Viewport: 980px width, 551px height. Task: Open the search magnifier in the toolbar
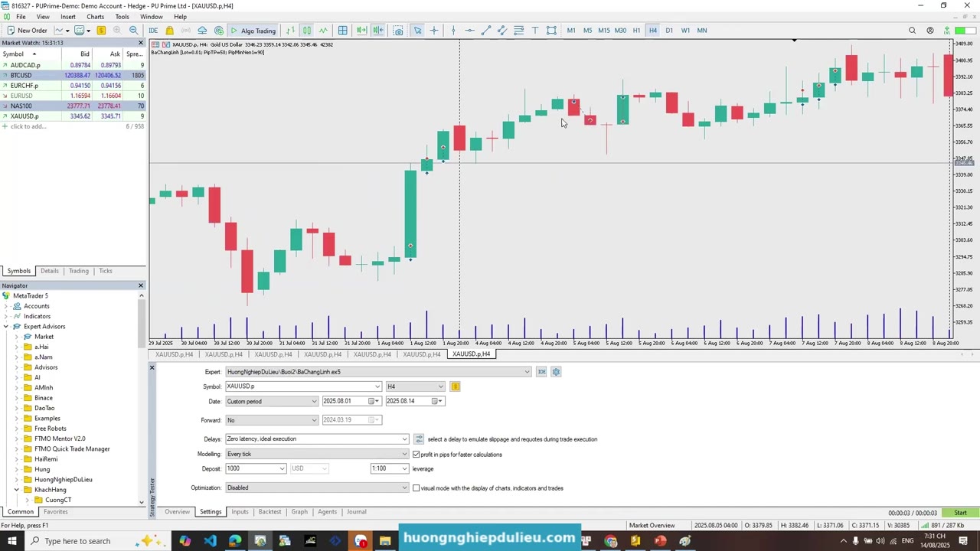point(912,31)
